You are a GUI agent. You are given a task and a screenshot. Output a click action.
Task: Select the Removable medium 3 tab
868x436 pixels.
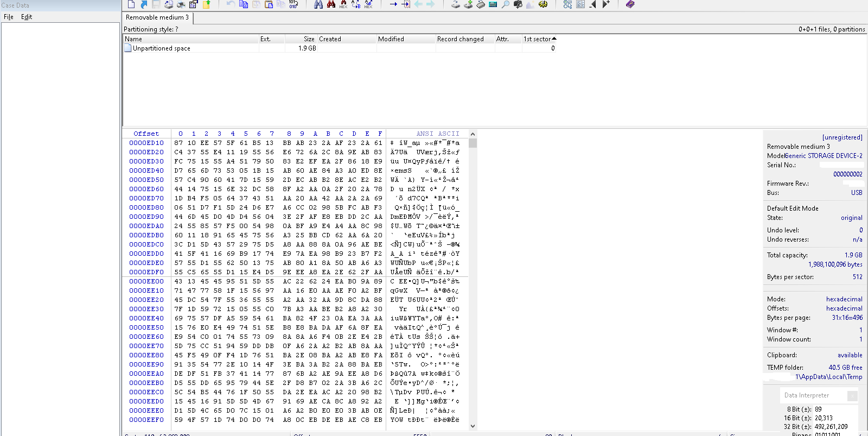click(157, 17)
